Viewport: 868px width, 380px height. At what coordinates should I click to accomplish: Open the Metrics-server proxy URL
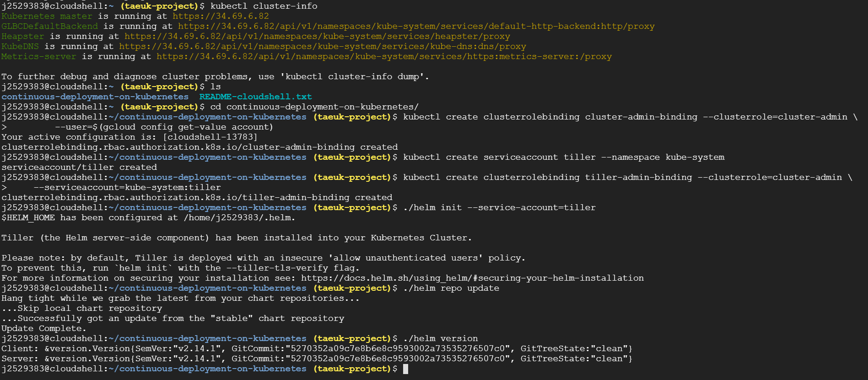coord(384,56)
